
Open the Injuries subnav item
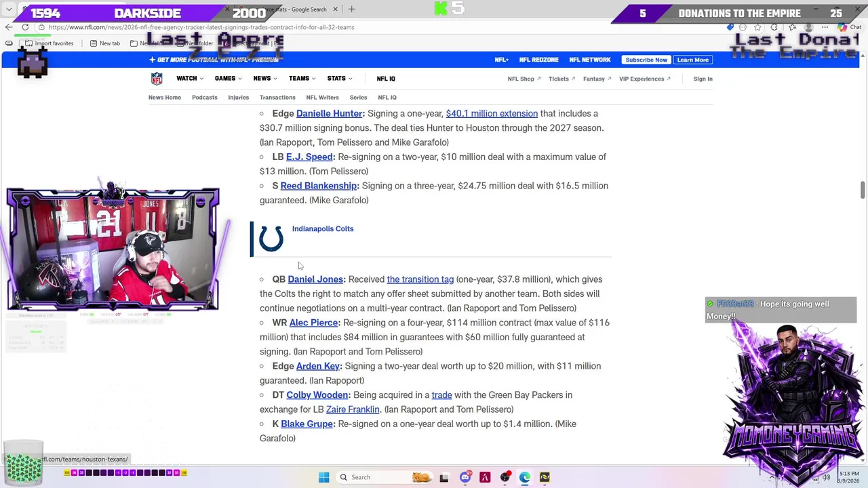click(239, 98)
